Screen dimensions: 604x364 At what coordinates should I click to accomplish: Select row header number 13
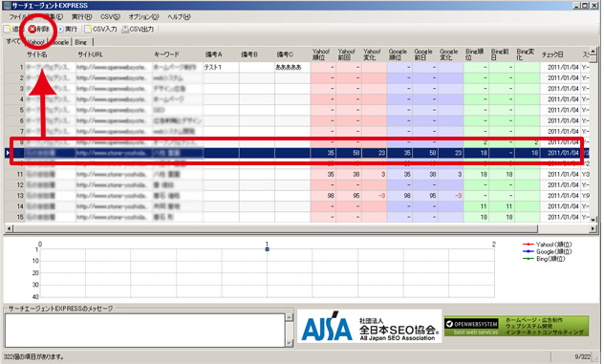[14, 196]
